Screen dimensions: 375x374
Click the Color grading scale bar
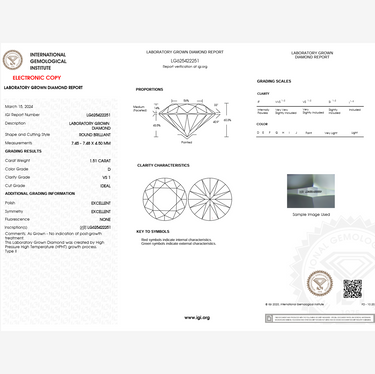point(310,133)
